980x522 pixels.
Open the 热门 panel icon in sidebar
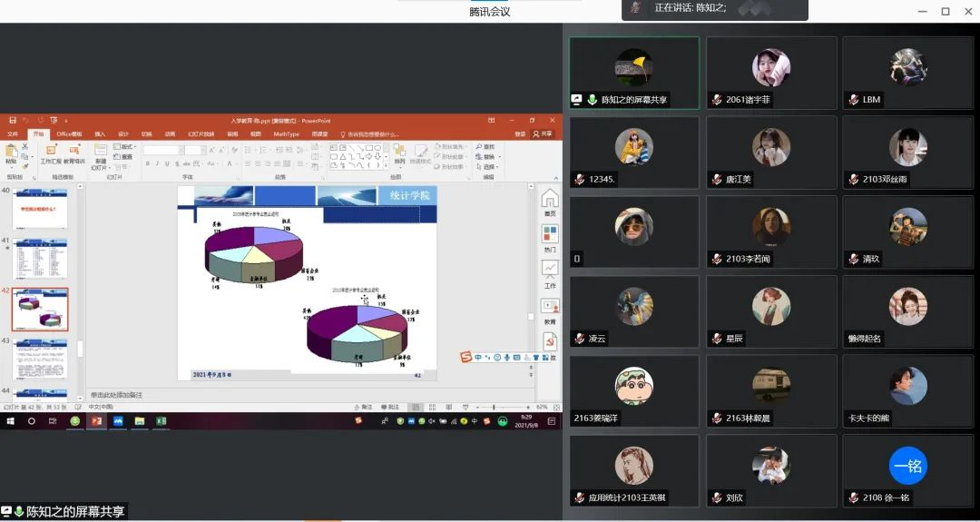[550, 234]
